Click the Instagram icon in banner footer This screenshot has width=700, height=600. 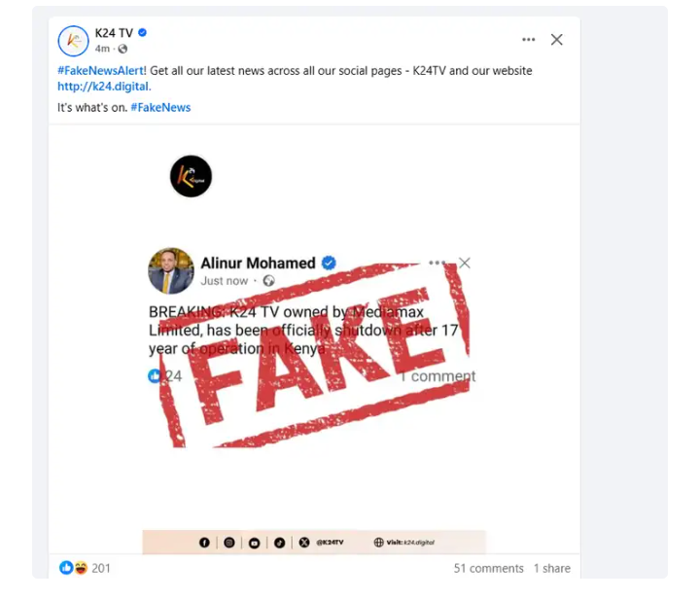point(229,543)
